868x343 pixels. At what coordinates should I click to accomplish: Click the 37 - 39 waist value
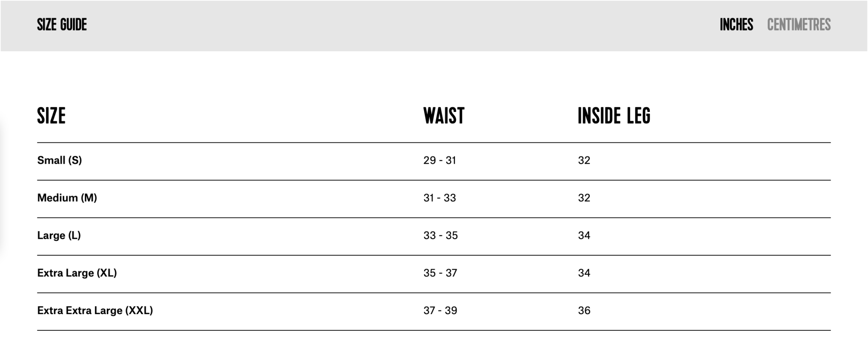coord(440,310)
